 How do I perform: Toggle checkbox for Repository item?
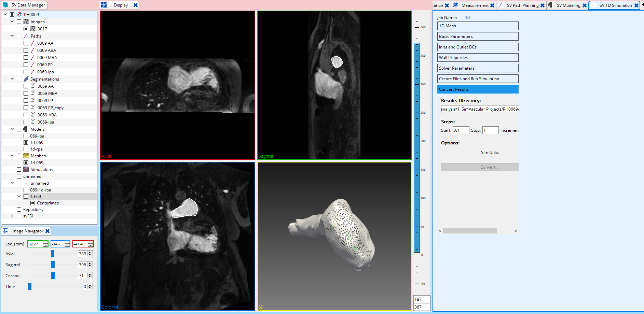point(19,209)
